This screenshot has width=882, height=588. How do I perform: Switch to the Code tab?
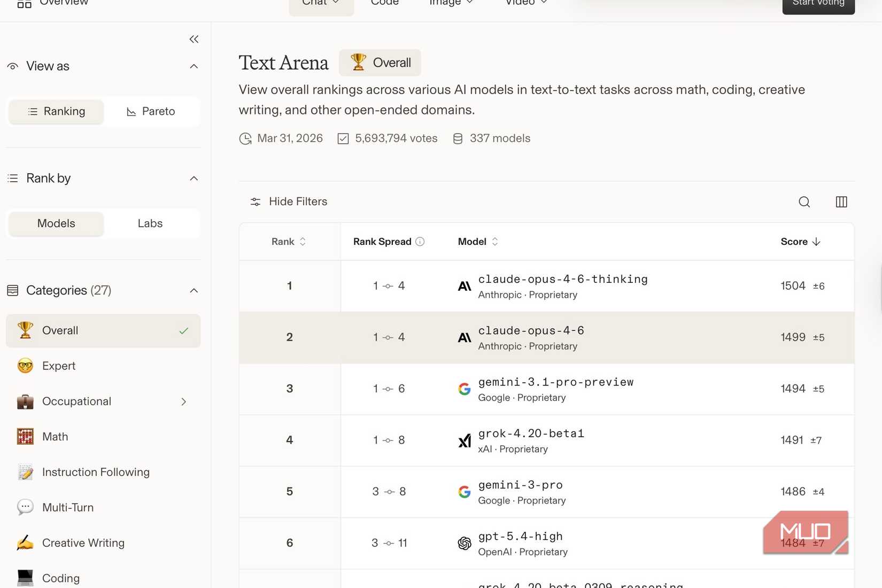384,3
